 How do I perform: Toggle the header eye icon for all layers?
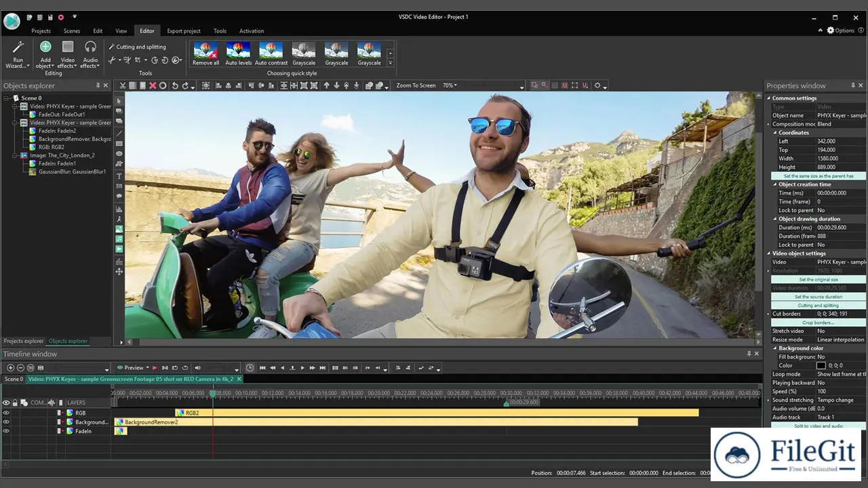pos(6,403)
